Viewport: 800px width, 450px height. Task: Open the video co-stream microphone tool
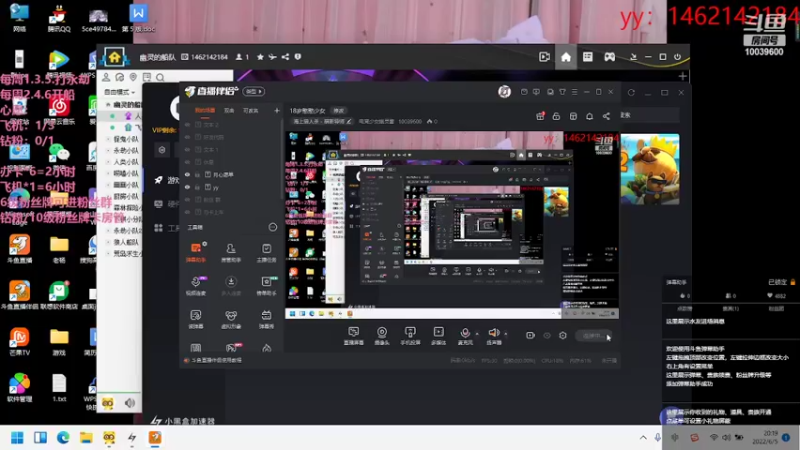point(196,285)
